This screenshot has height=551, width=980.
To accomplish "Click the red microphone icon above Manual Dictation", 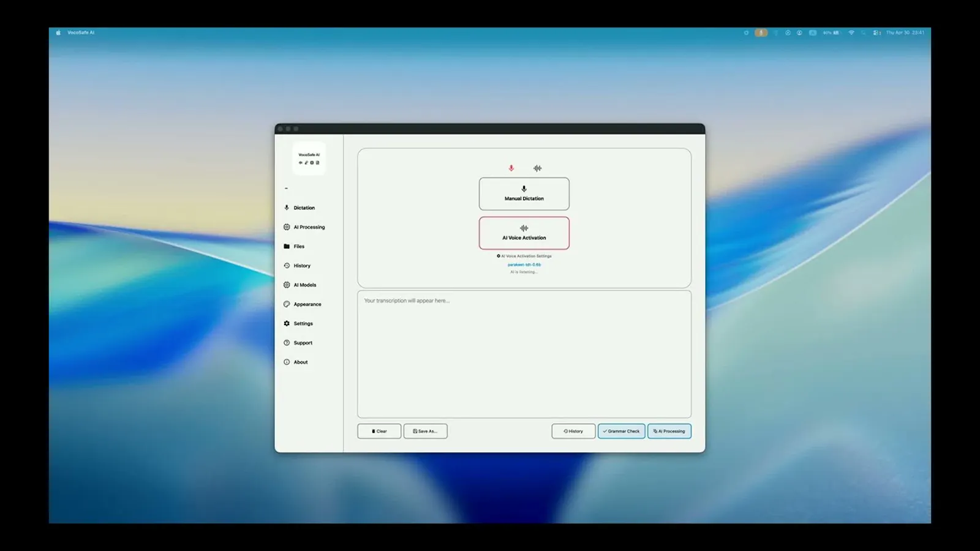I will tap(511, 168).
